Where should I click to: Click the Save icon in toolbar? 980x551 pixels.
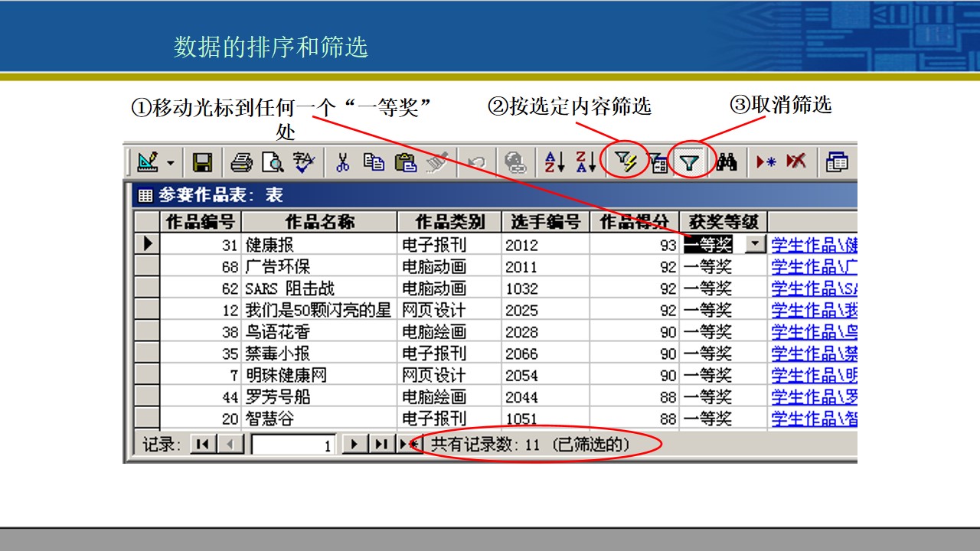click(x=202, y=162)
